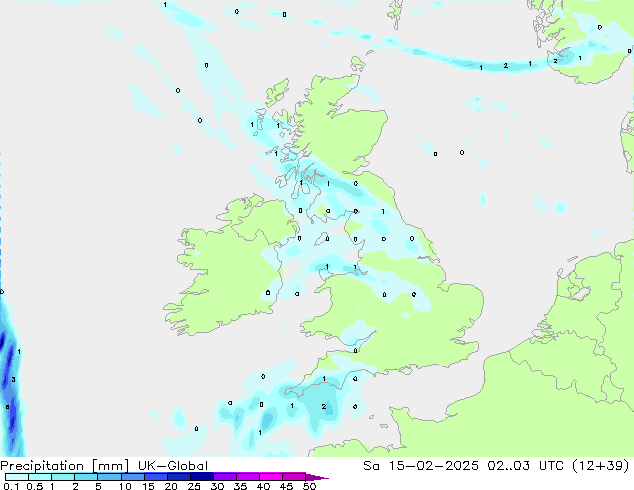Click the '02..03' time range text
This screenshot has width=634, height=490.
(508, 466)
